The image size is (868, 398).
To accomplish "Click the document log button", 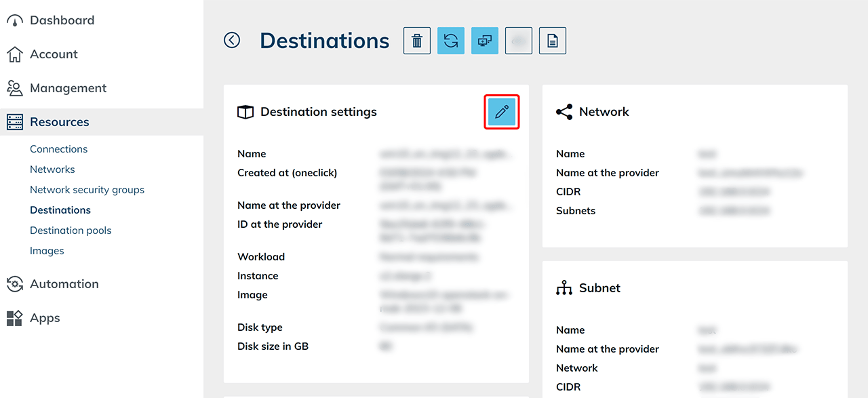I will 553,41.
